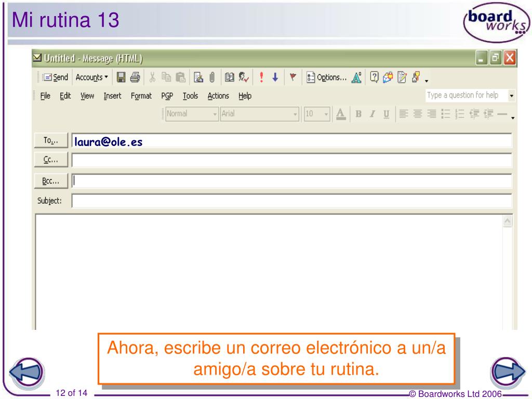Click the Print icon
The width and height of the screenshot is (532, 399).
(x=135, y=77)
